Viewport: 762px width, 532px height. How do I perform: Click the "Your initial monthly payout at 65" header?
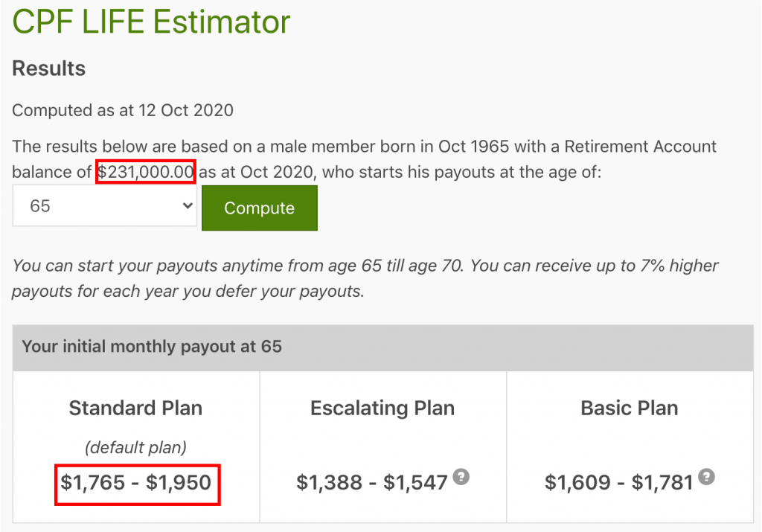pos(152,347)
